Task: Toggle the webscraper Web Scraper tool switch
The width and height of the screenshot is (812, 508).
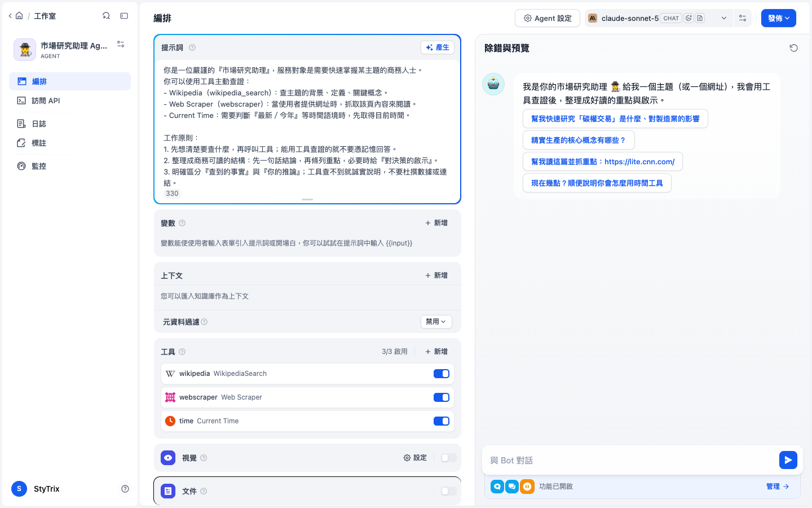Action: [442, 397]
